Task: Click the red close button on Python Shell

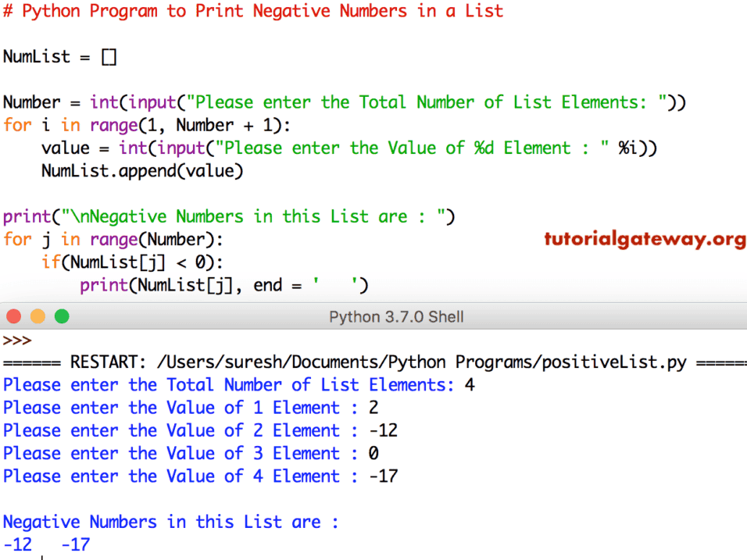Action: [14, 317]
